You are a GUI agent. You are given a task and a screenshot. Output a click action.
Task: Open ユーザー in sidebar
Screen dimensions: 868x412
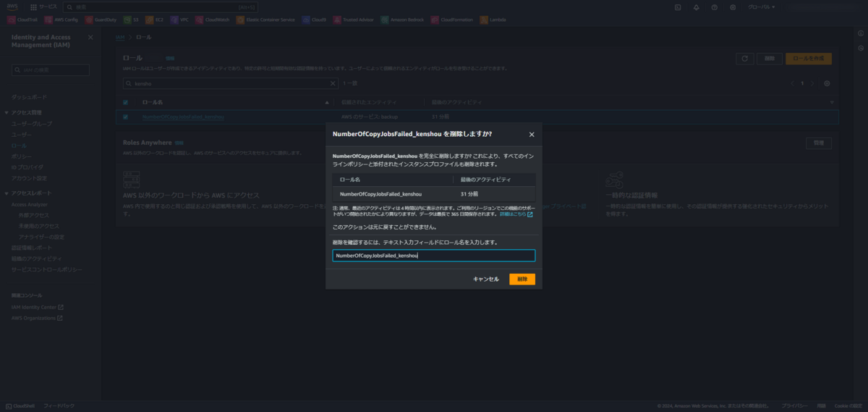click(22, 135)
